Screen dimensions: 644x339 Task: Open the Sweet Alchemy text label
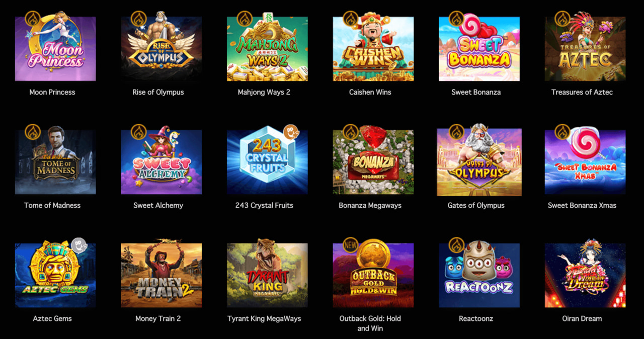158,205
